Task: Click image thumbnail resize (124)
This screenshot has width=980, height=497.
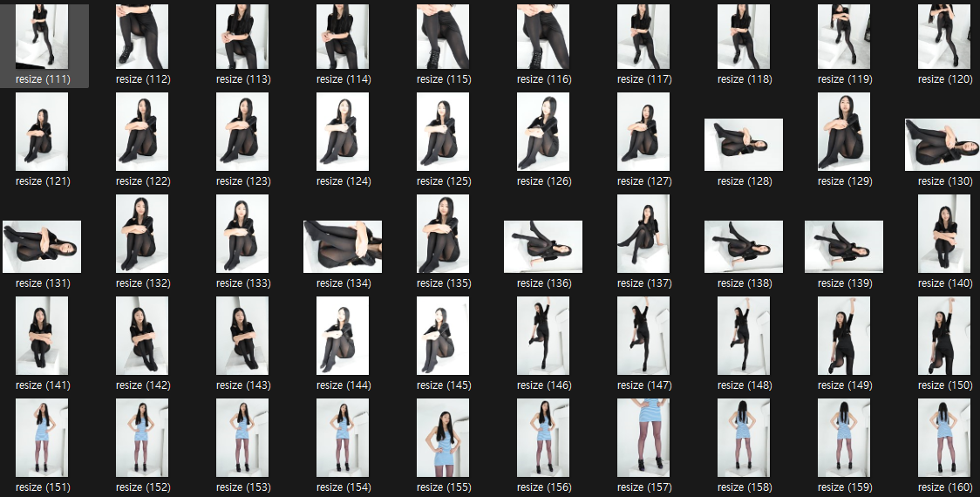Action: [x=343, y=132]
